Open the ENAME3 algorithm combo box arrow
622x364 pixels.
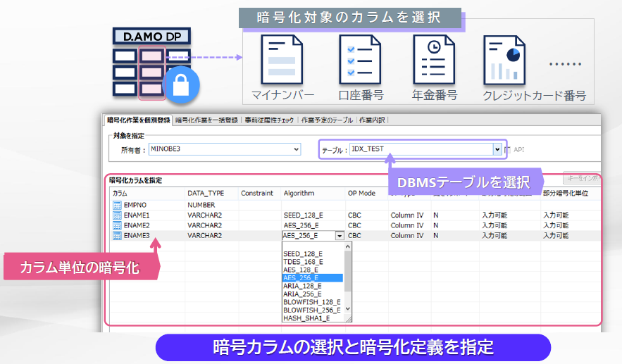[x=340, y=236]
